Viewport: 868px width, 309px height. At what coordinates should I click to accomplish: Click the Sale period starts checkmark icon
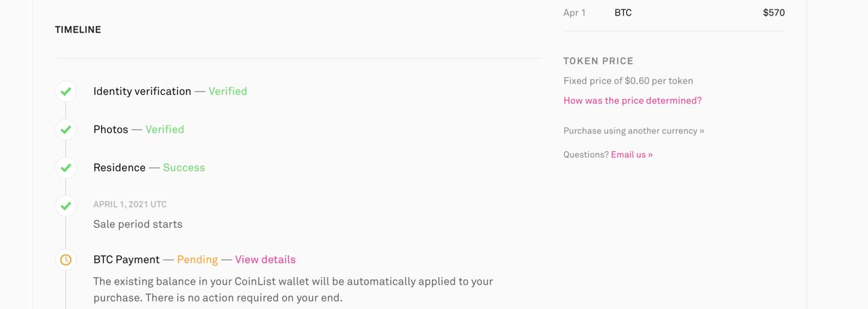pos(66,205)
